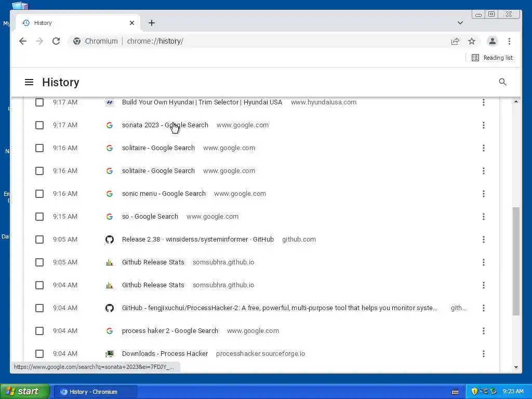Click the security shield tray icon
The width and height of the screenshot is (532, 399).
[x=474, y=391]
